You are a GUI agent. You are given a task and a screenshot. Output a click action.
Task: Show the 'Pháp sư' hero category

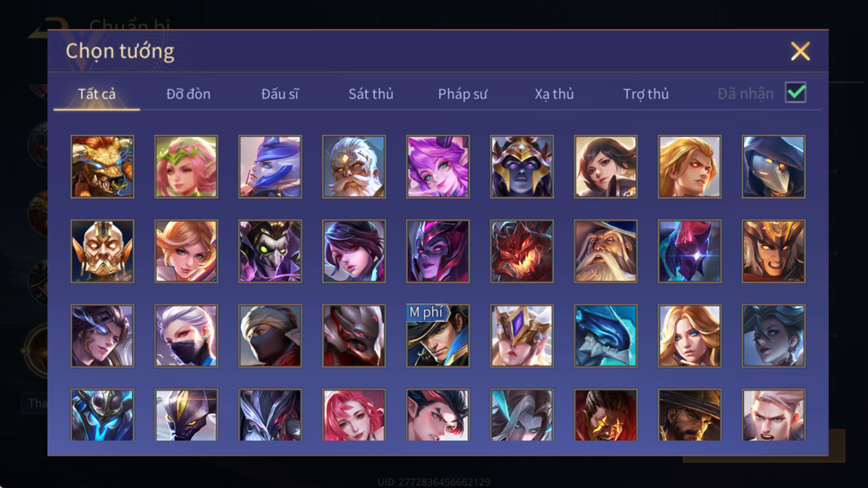click(x=463, y=94)
